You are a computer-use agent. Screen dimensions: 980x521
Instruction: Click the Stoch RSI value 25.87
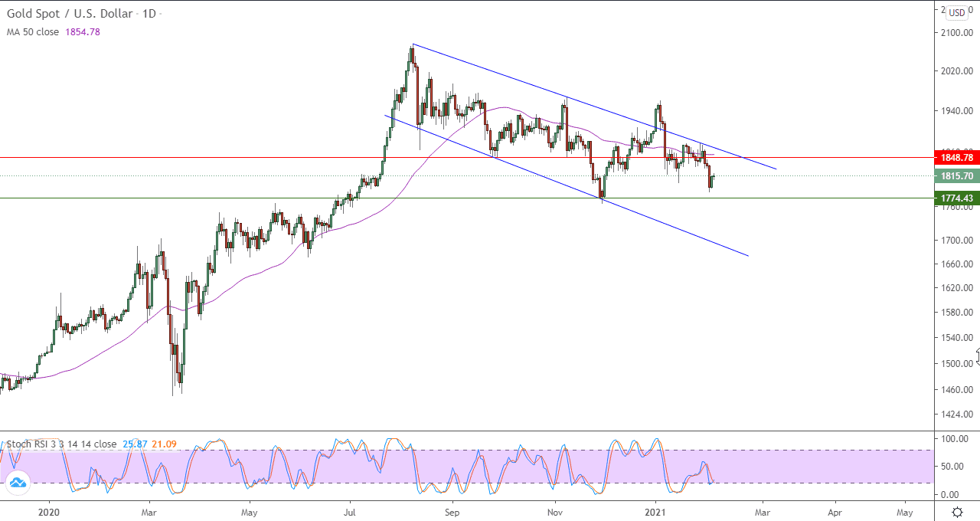click(x=134, y=444)
